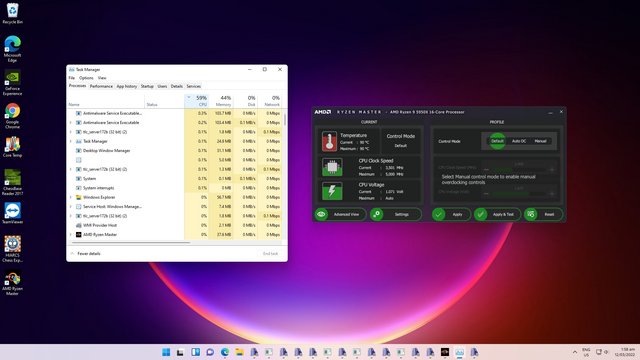Screen dimensions: 640x360
Task: Open the clock and date in the system tray
Action: point(624,352)
